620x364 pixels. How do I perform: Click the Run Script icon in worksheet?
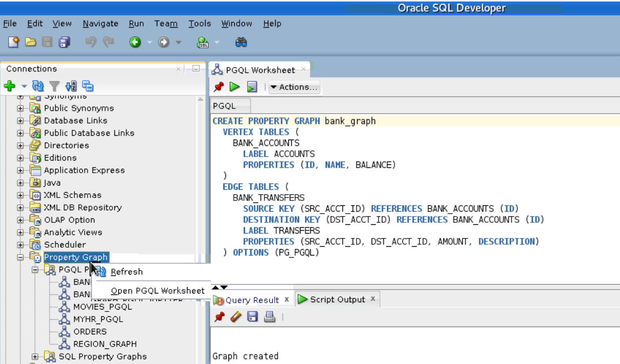tap(252, 87)
